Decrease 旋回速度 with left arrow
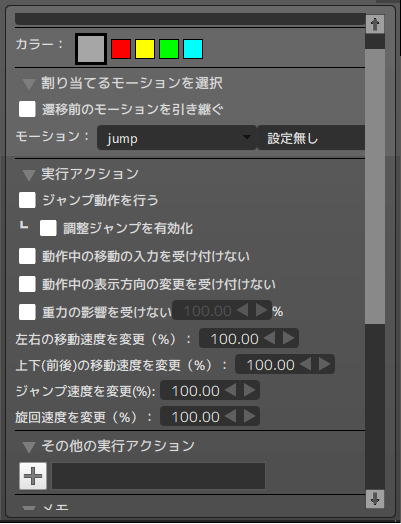 coord(231,416)
